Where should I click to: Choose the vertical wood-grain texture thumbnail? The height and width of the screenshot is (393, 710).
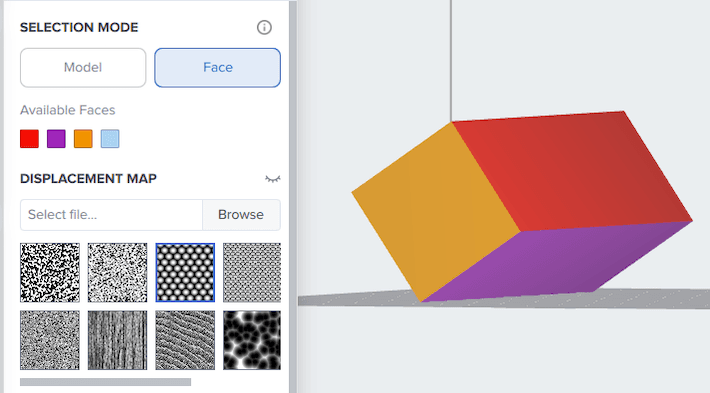pos(117,340)
